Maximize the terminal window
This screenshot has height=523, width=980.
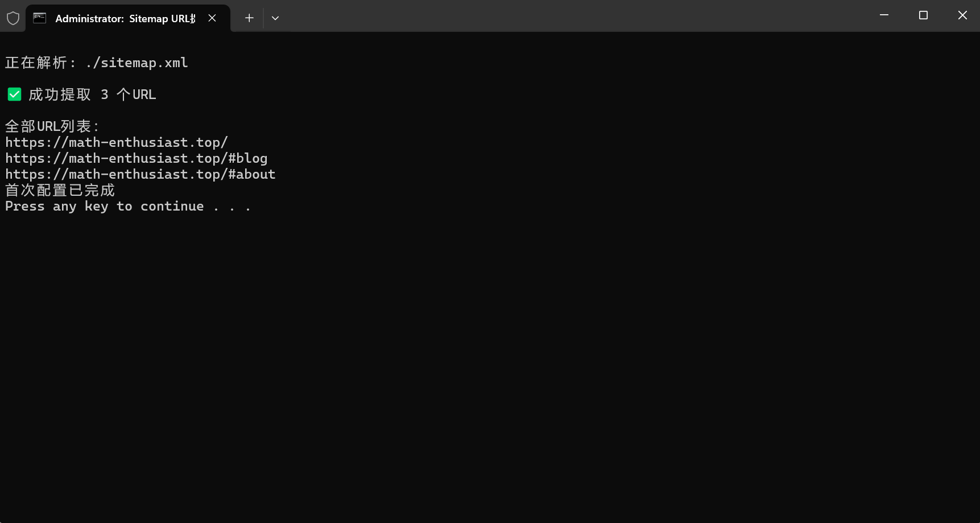coord(923,15)
